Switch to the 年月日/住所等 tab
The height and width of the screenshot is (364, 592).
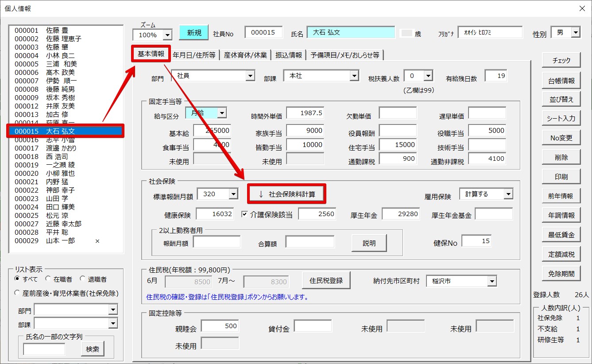[194, 55]
